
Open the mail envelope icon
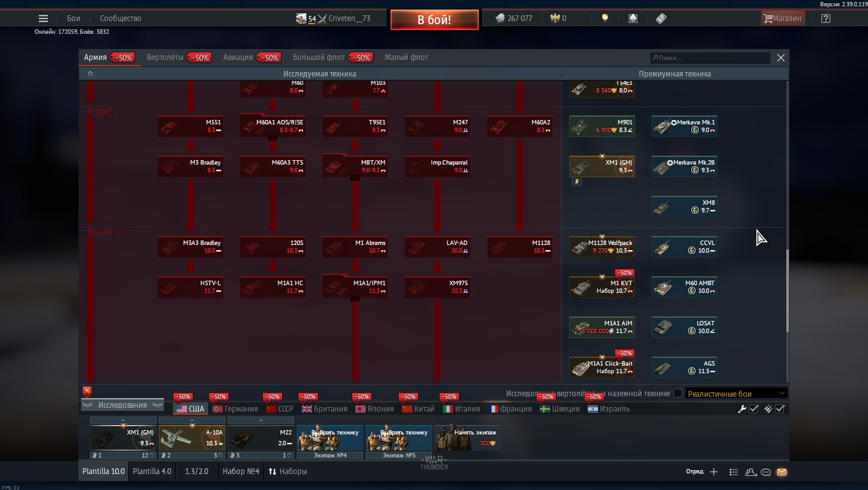pos(782,472)
